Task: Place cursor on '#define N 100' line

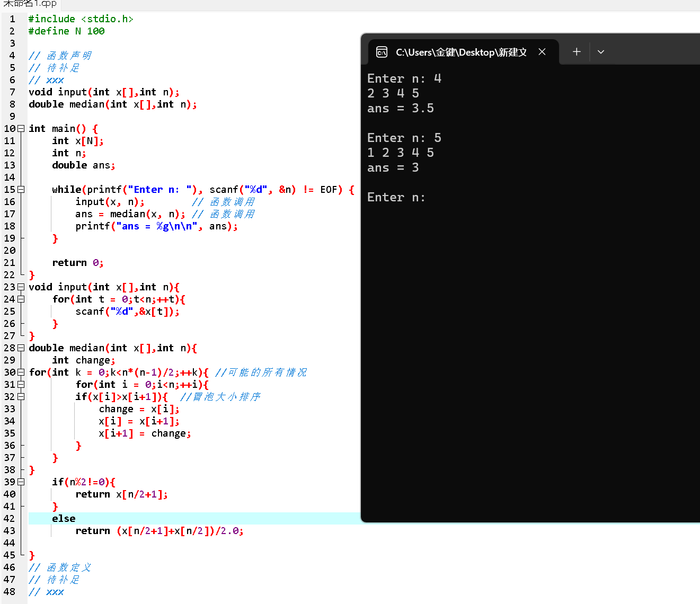Action: pyautogui.click(x=67, y=31)
